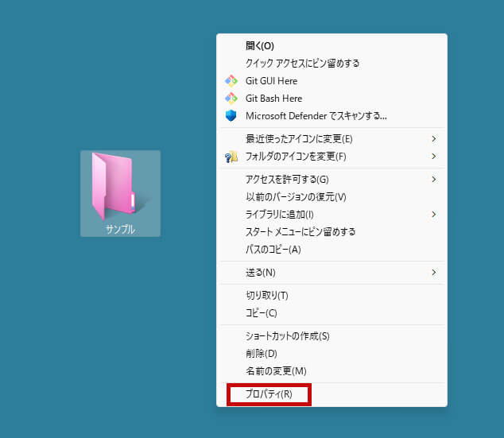Click the Microsoft Defender shield icon
This screenshot has width=504, height=438.
click(x=231, y=116)
